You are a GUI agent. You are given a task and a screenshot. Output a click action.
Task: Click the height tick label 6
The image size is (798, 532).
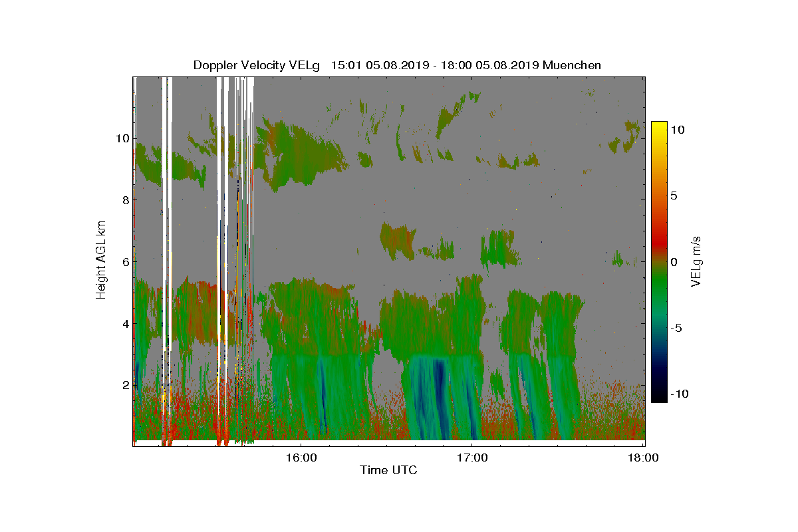pos(125,262)
